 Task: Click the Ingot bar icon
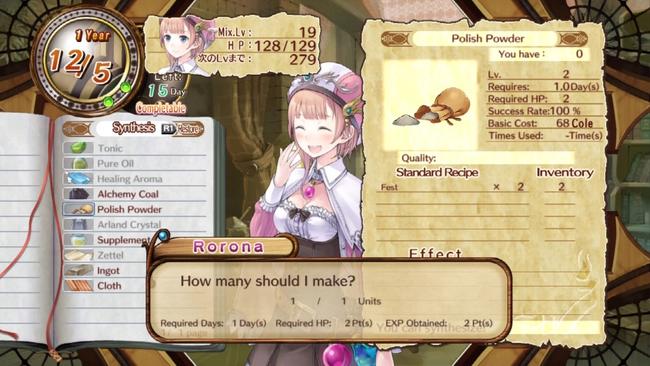(78, 270)
